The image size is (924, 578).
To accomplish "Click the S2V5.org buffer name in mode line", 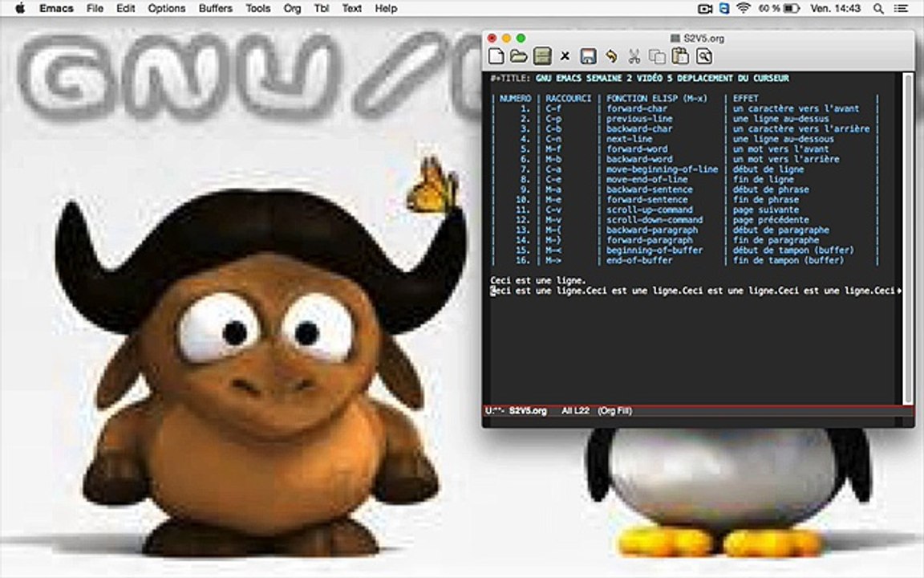I will (x=528, y=410).
